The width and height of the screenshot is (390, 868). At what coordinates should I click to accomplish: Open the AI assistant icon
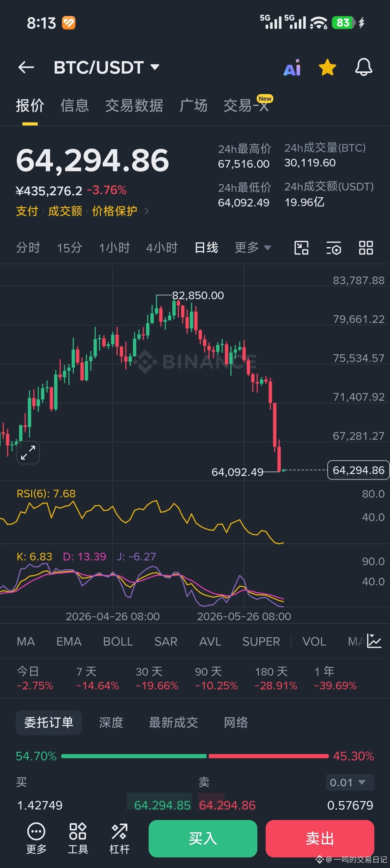click(292, 68)
